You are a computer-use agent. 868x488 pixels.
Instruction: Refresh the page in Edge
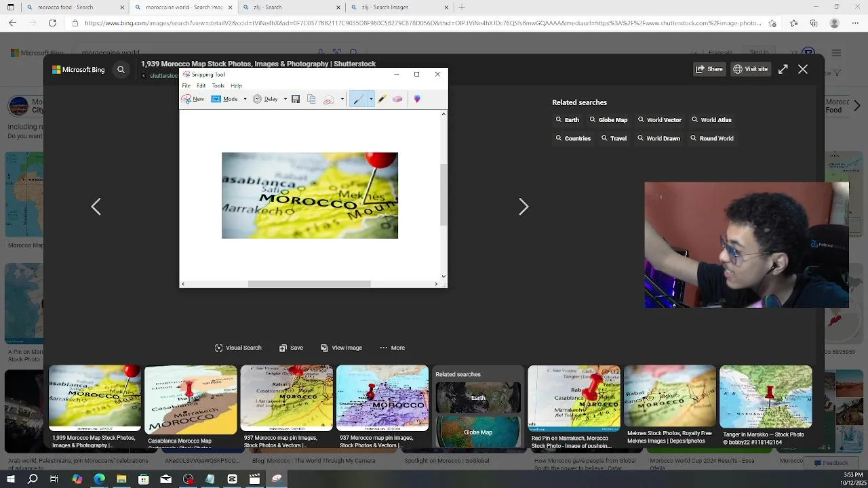point(52,23)
